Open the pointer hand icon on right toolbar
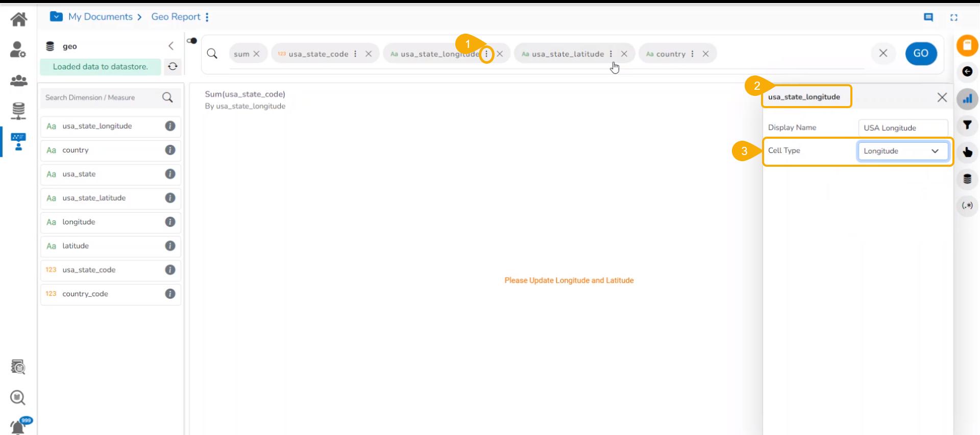Image resolution: width=980 pixels, height=435 pixels. click(x=967, y=152)
